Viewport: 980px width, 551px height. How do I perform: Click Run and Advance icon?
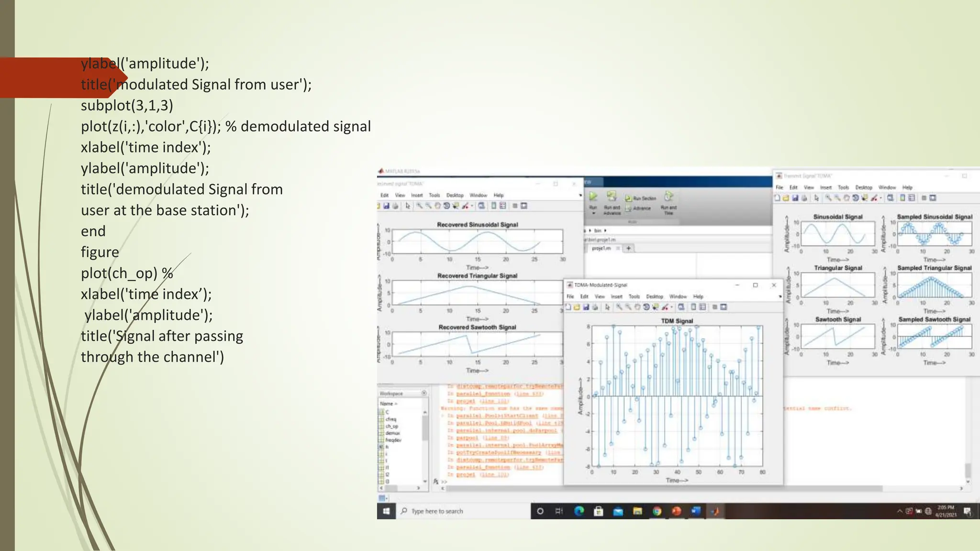(x=612, y=197)
